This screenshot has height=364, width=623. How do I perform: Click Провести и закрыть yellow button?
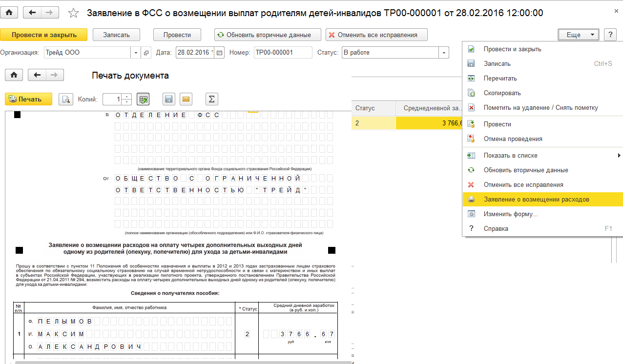pos(44,35)
